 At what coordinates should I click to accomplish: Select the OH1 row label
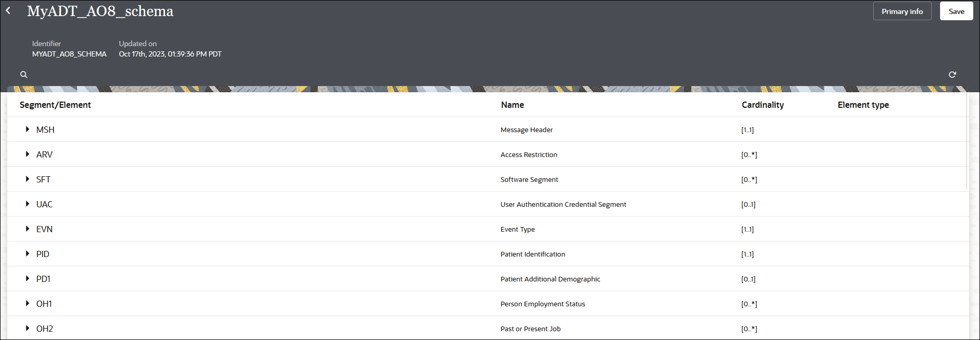pos(44,304)
